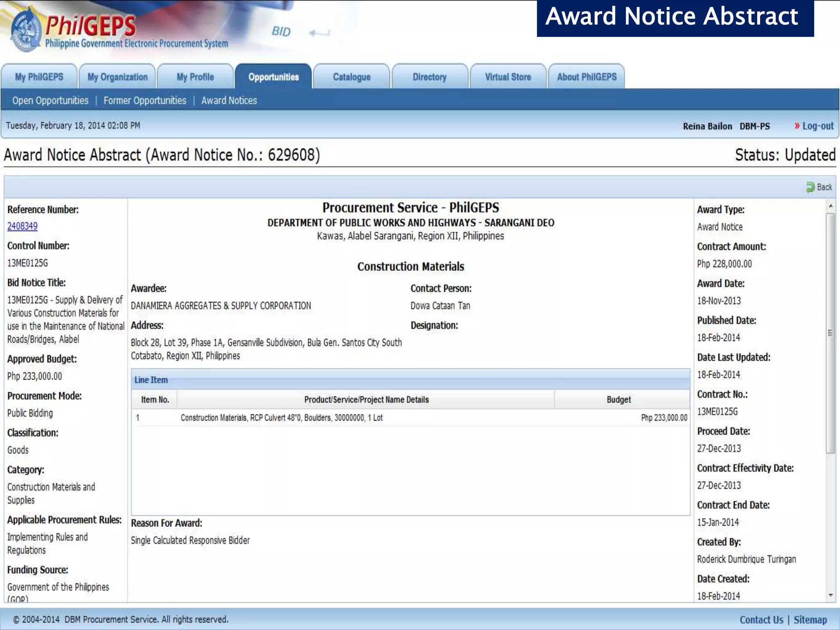Viewport: 840px width, 630px height.
Task: Open the About PhilGEPS tab
Action: coord(587,77)
